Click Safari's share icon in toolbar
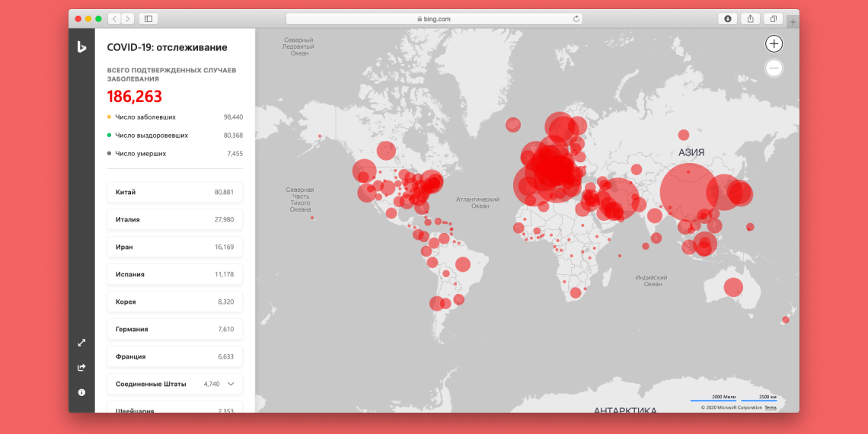 click(750, 19)
